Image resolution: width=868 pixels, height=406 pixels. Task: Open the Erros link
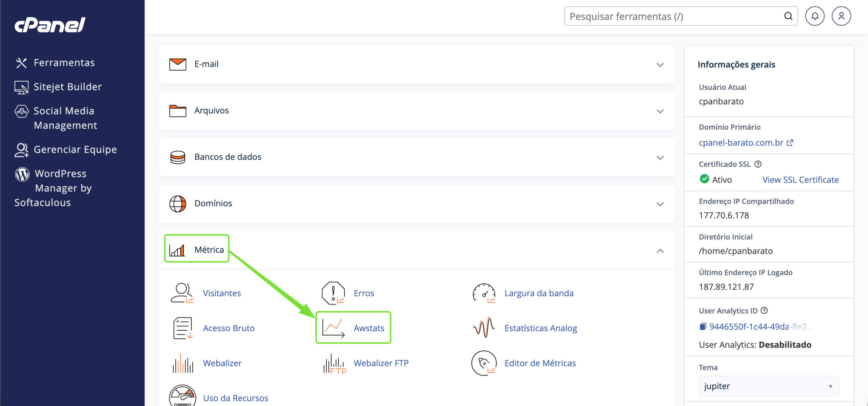(364, 293)
